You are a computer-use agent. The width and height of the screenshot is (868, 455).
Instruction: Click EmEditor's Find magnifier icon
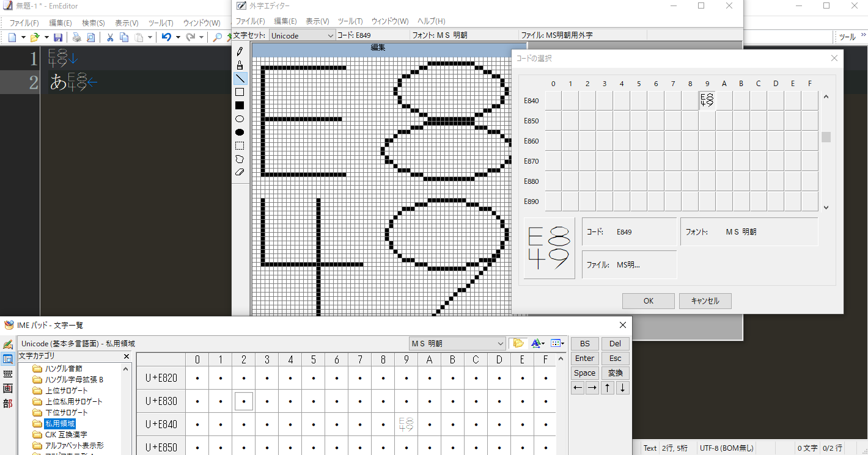coord(217,37)
